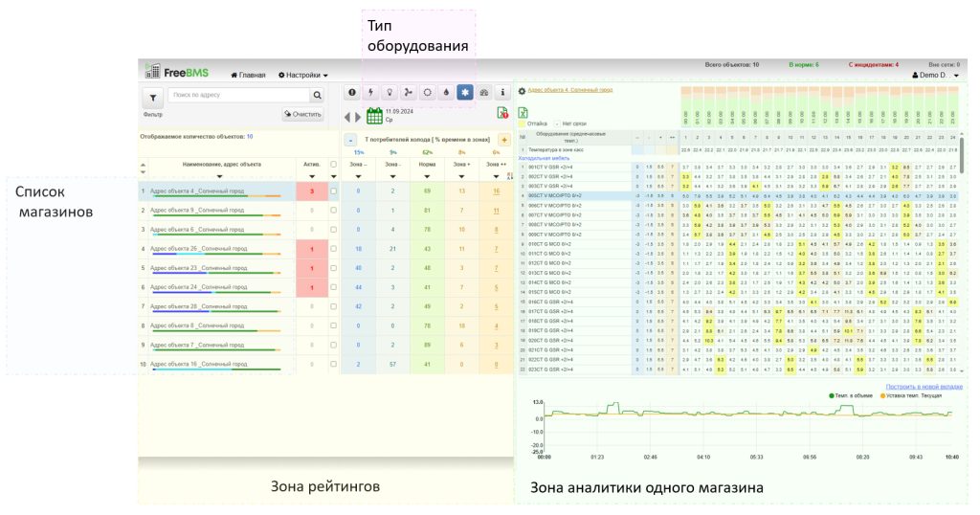Open the filter funnel button
The width and height of the screenshot is (980, 515).
coord(152,99)
